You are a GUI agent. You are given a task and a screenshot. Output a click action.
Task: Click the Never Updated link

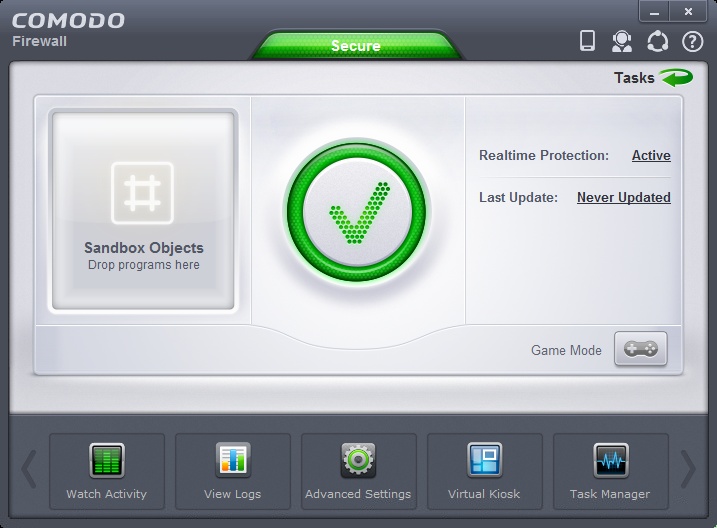(623, 198)
